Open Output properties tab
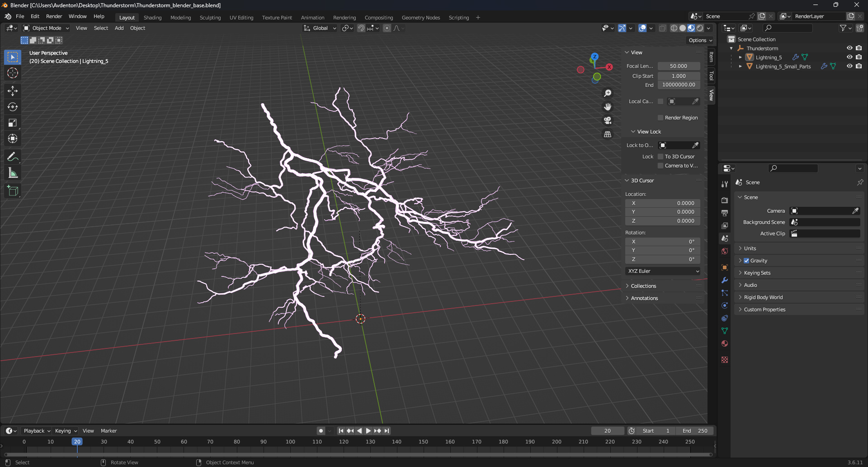Screen dimensions: 868x467 click(725, 213)
